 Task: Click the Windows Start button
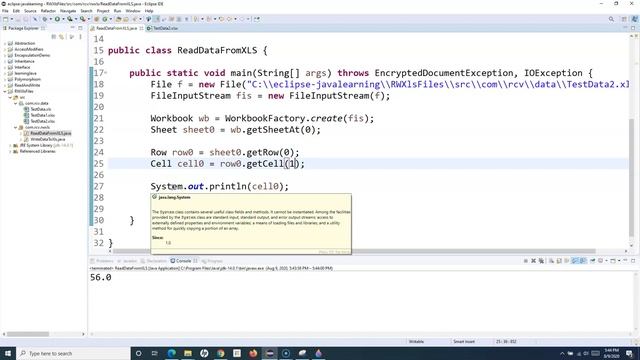click(x=8, y=353)
